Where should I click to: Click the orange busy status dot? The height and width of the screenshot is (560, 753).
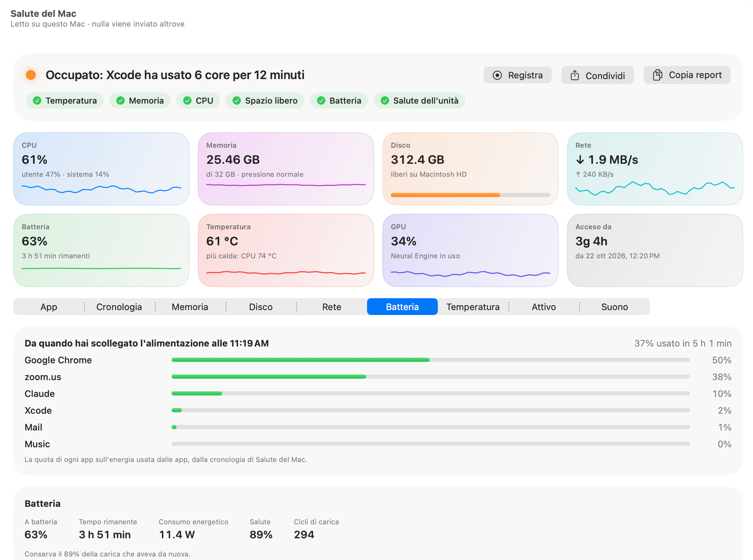point(31,75)
